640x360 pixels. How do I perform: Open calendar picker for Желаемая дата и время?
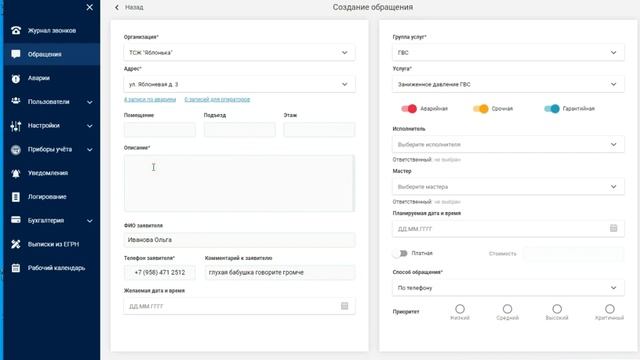click(x=344, y=306)
